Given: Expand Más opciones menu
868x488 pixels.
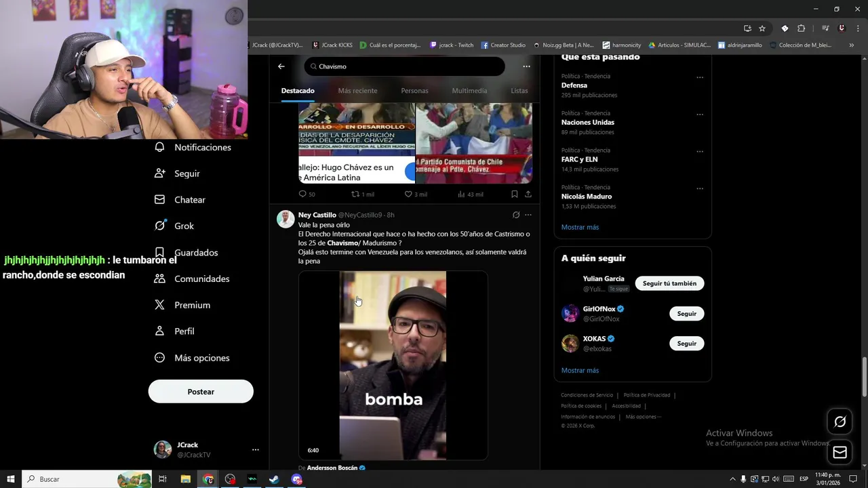Looking at the screenshot, I should click(193, 358).
